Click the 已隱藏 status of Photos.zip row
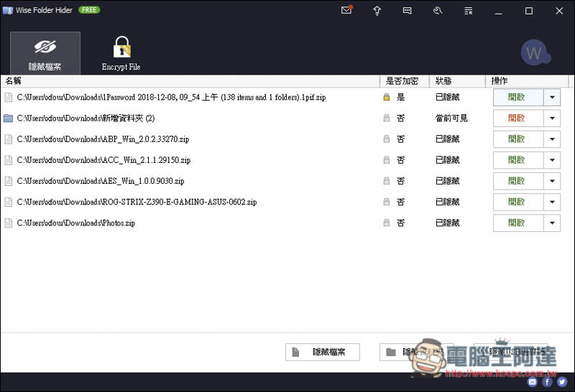 [447, 223]
